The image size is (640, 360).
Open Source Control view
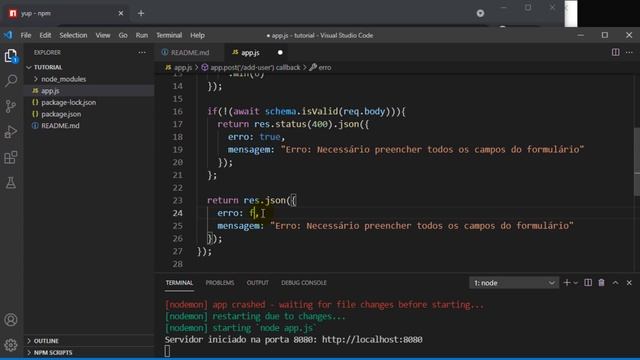click(x=11, y=106)
